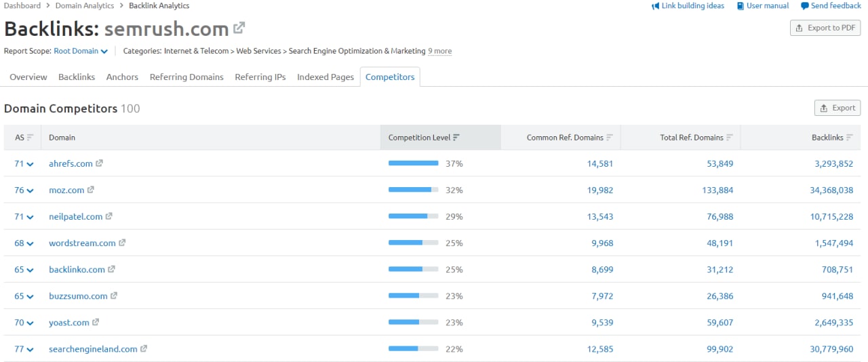
Task: Expand AS 77 chevron for searchengineland.com
Action: (x=30, y=349)
